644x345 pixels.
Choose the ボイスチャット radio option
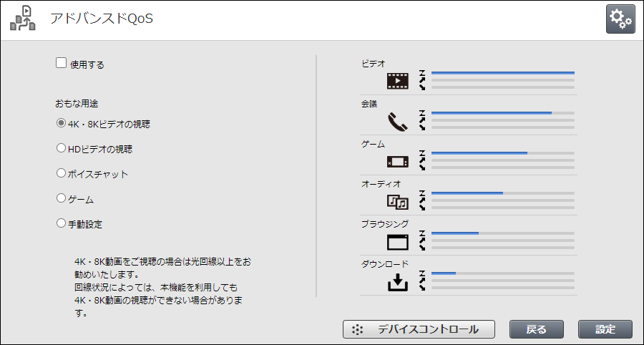point(61,173)
